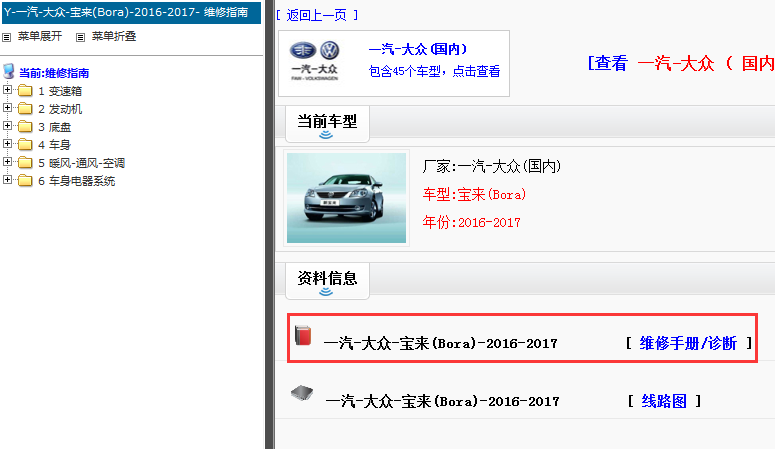Select tree item 5 暖风-通风-空调
775x449 pixels.
pyautogui.click(x=82, y=163)
